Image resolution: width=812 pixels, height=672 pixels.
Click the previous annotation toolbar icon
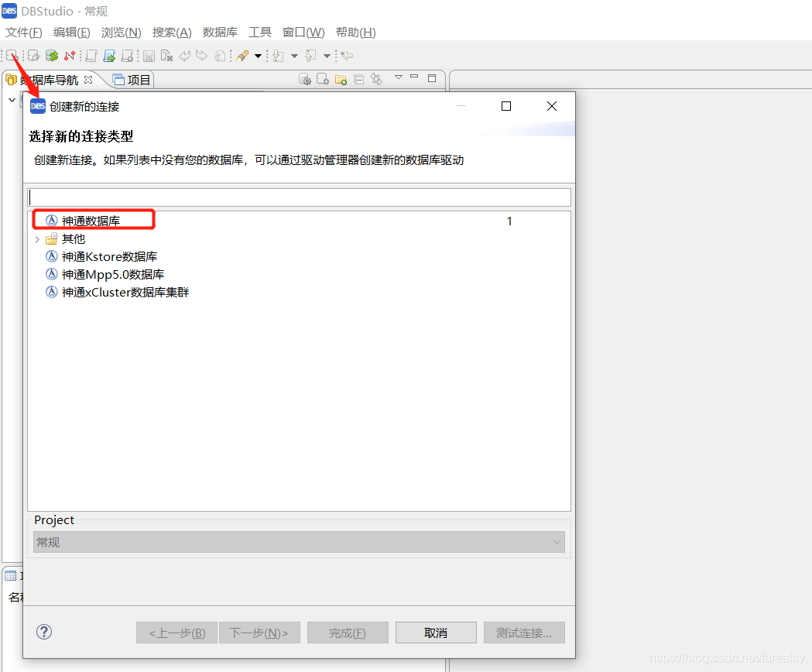pyautogui.click(x=310, y=56)
